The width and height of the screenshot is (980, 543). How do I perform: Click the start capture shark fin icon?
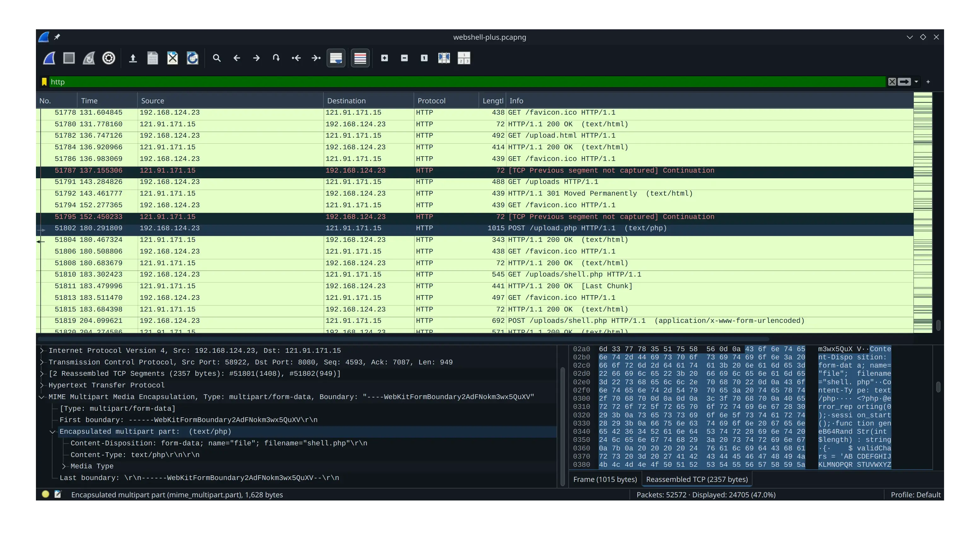coord(49,58)
